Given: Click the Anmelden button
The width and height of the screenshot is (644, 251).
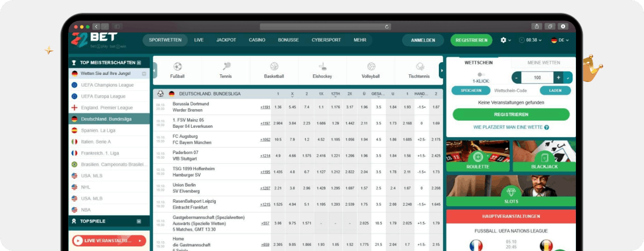Looking at the screenshot, I should [x=423, y=40].
